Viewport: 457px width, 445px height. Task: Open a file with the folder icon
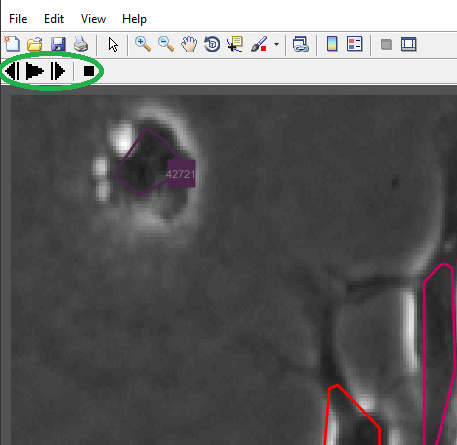tap(34, 44)
